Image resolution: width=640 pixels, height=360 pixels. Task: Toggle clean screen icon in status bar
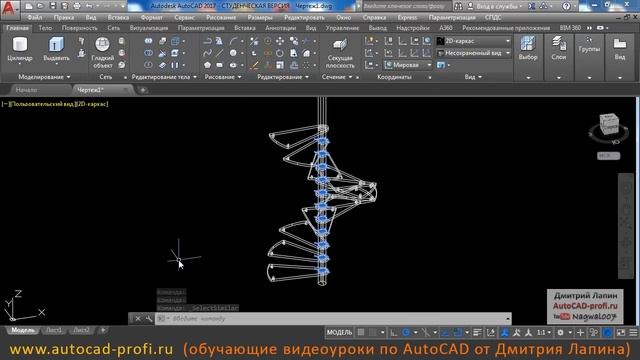[621, 333]
